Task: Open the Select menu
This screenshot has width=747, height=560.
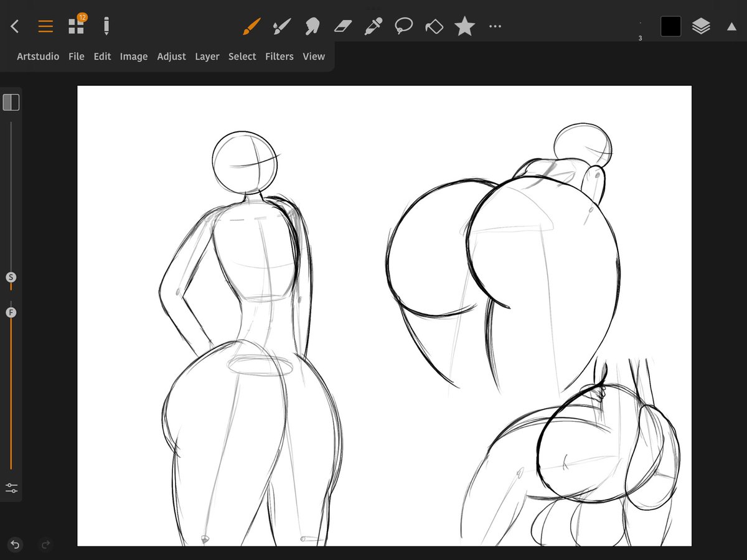Action: tap(242, 57)
